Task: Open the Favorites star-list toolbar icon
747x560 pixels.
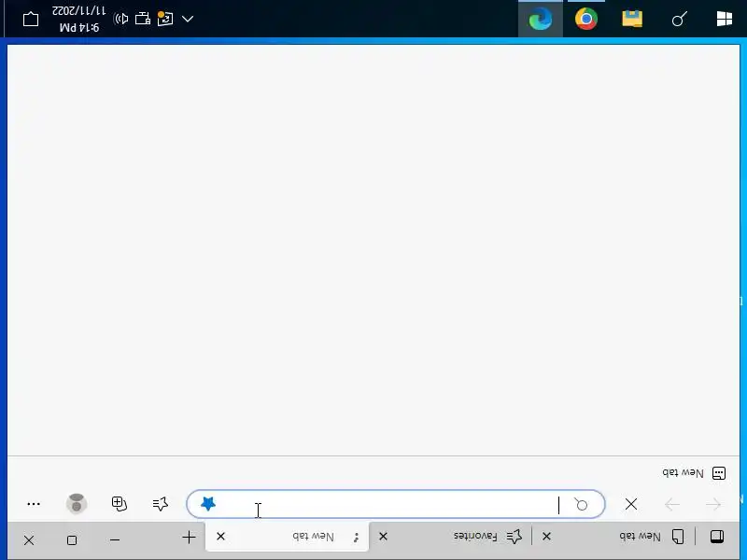Action: (161, 504)
